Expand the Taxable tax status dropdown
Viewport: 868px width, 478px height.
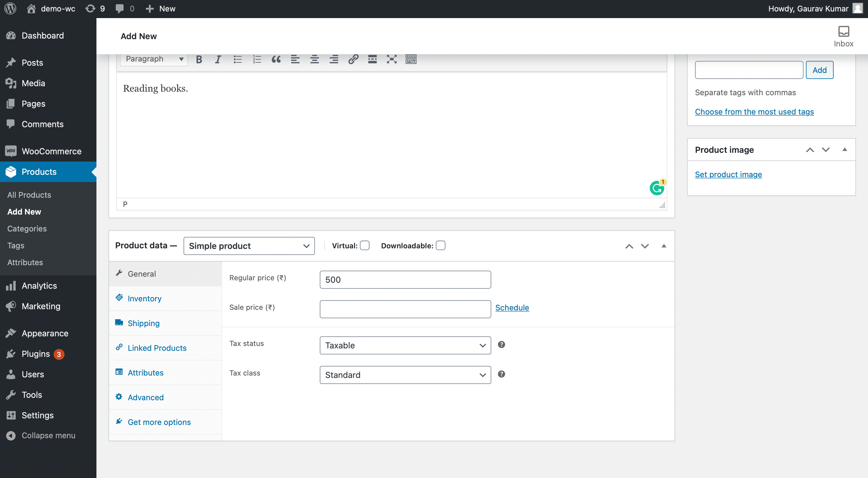[x=405, y=345]
